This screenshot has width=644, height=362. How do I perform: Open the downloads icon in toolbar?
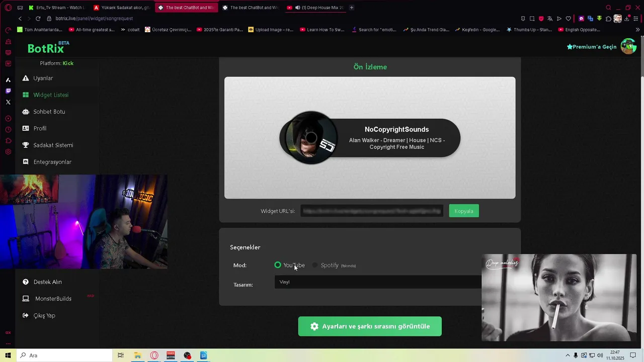tap(627, 19)
